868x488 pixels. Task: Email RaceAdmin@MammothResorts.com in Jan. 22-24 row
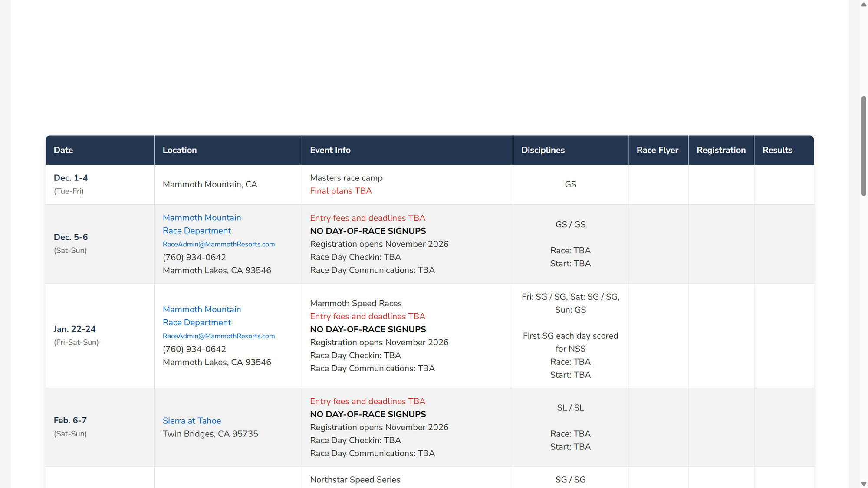click(219, 336)
